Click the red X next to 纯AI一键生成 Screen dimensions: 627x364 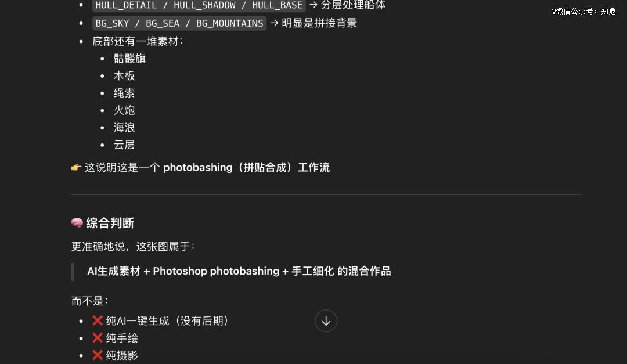pos(97,320)
